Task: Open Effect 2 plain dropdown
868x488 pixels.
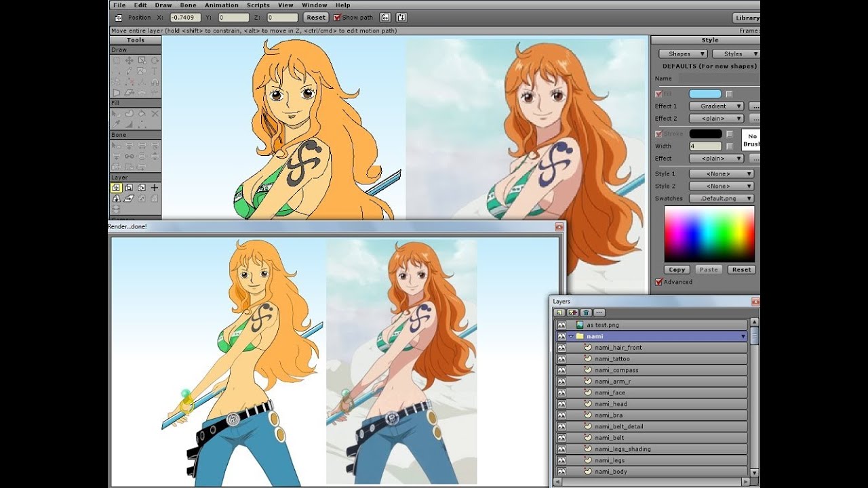Action: coord(717,119)
